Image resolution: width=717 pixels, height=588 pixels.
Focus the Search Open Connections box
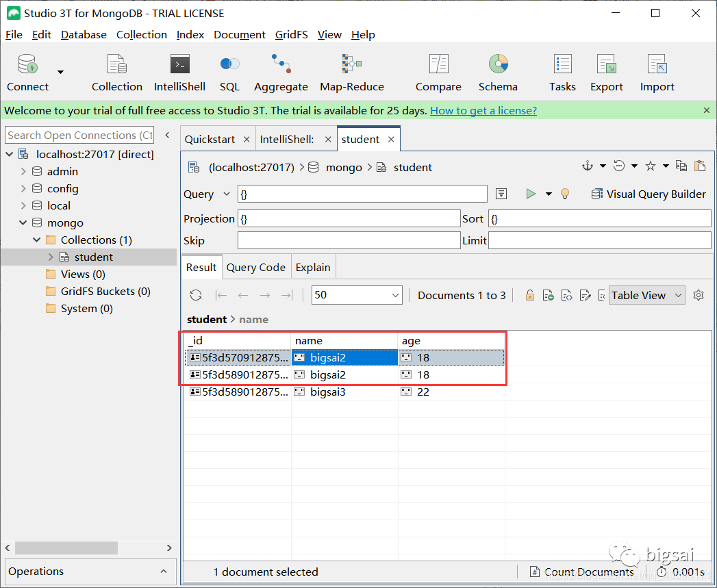(x=79, y=135)
